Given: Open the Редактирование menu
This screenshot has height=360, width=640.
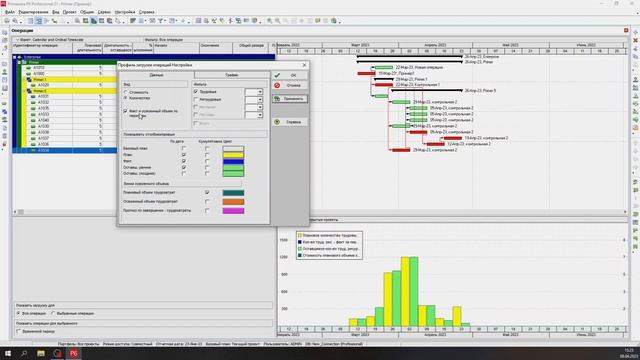Looking at the screenshot, I should [x=33, y=12].
